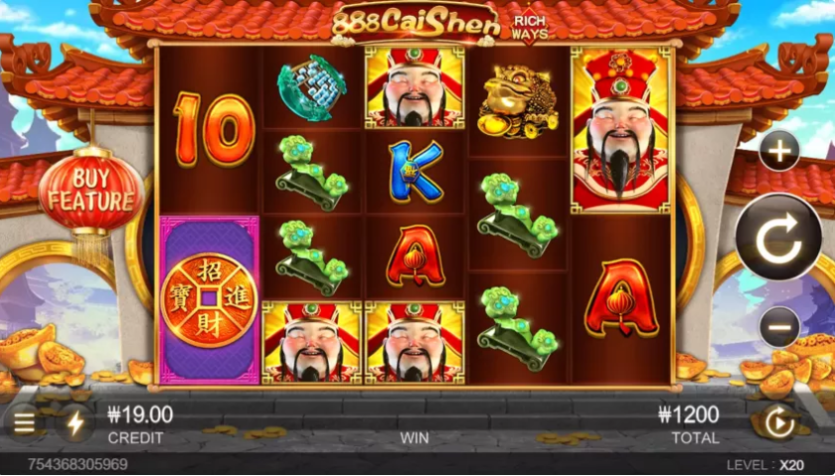The width and height of the screenshot is (835, 476).
Task: Click the Rich Ways badge
Action: click(529, 27)
